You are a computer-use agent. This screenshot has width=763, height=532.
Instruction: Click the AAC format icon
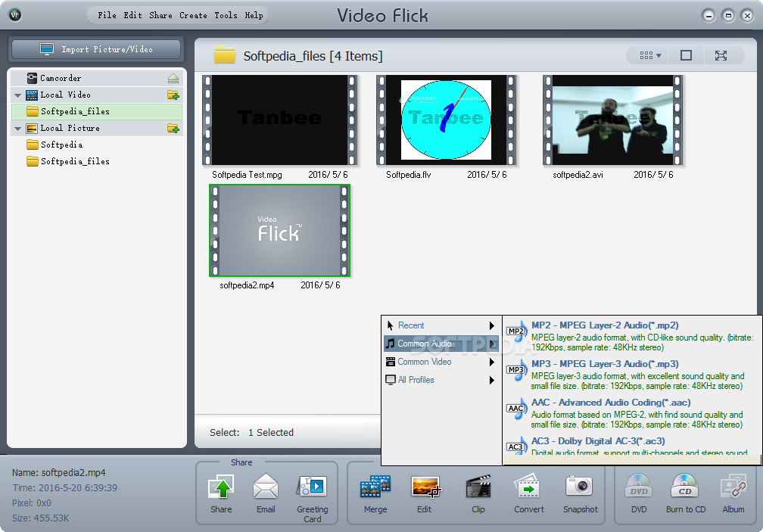517,409
